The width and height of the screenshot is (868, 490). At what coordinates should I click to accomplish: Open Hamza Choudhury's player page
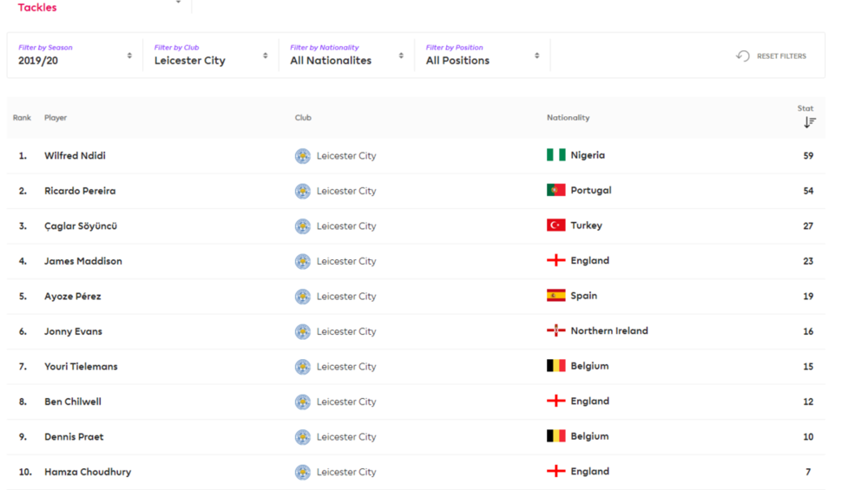pyautogui.click(x=88, y=472)
